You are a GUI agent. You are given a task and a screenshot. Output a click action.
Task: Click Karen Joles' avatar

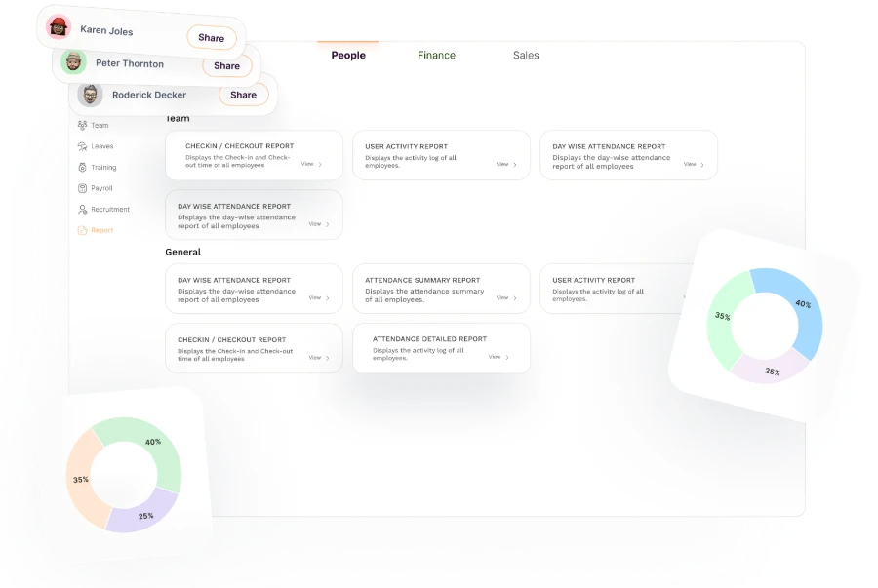[59, 27]
